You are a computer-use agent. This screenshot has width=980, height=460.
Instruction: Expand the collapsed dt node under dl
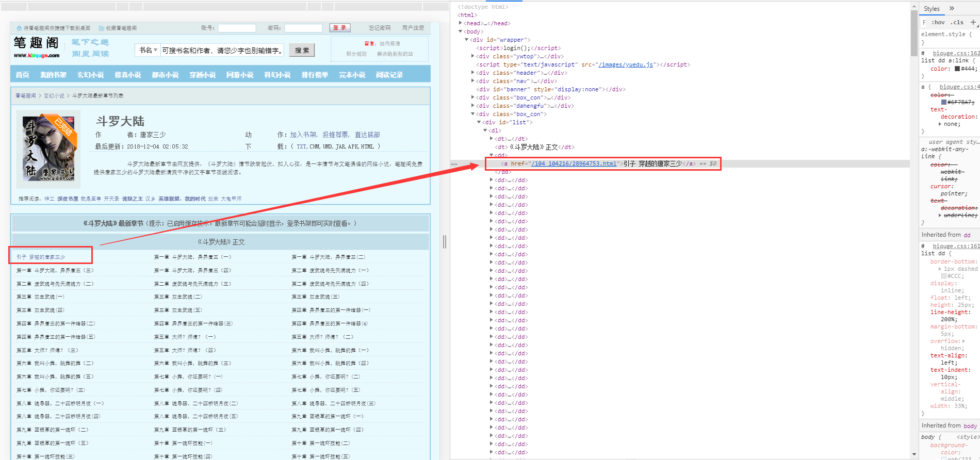[x=491, y=139]
